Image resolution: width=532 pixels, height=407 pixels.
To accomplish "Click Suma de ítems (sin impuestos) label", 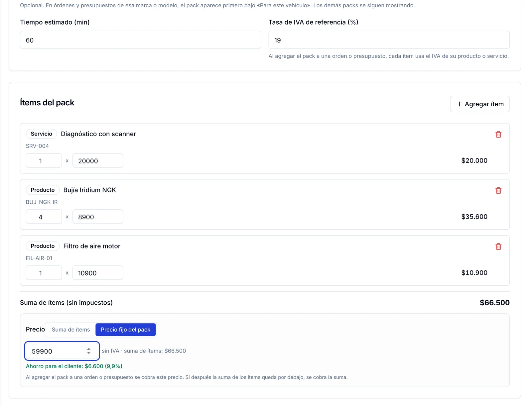I will click(x=66, y=303).
